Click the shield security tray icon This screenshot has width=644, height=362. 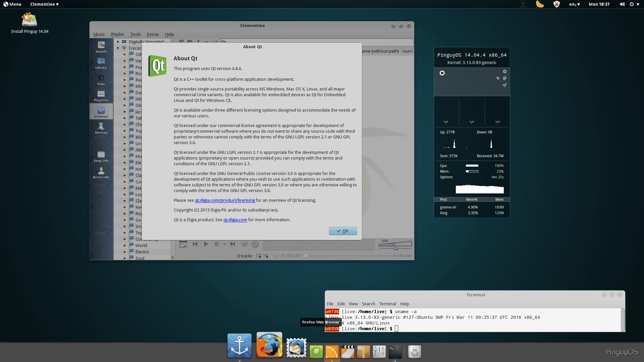(x=556, y=4)
